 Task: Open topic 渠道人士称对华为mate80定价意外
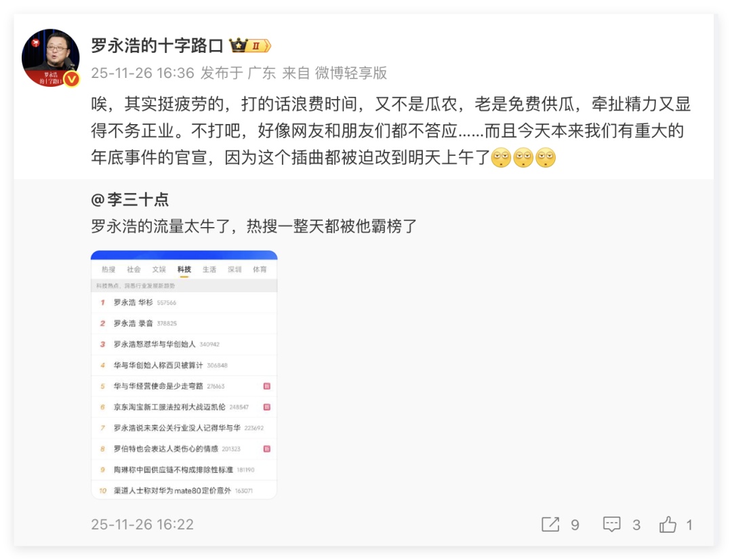(x=172, y=490)
